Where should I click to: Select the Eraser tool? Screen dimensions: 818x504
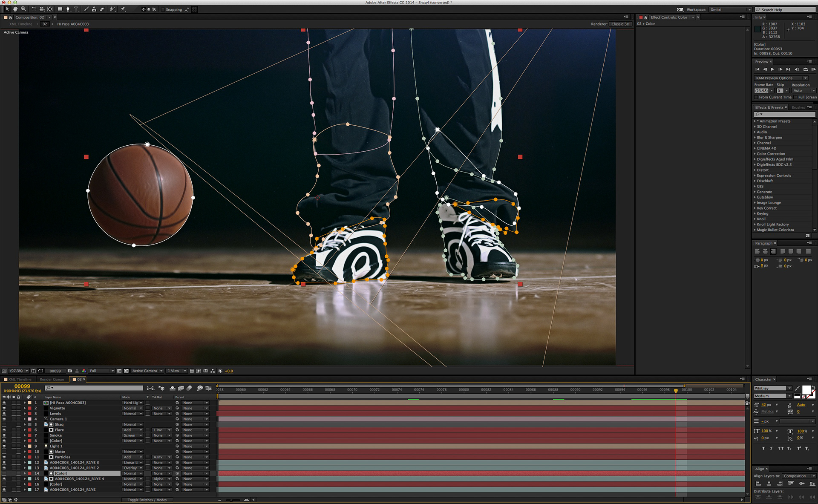click(102, 9)
